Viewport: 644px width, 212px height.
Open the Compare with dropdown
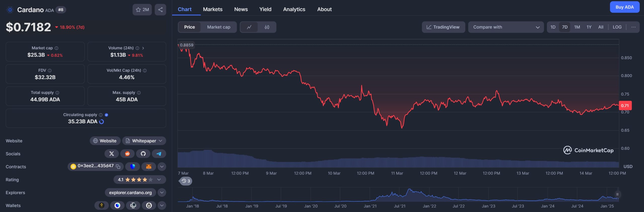[506, 27]
